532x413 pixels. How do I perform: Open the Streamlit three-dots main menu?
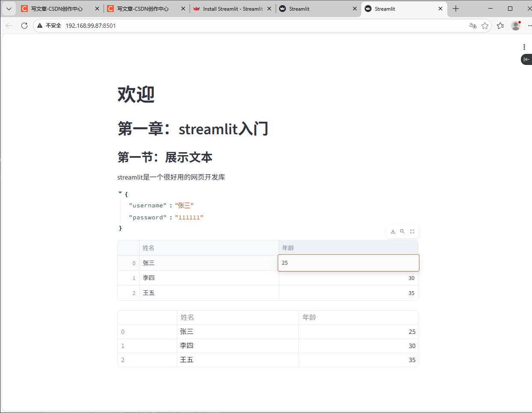524,47
